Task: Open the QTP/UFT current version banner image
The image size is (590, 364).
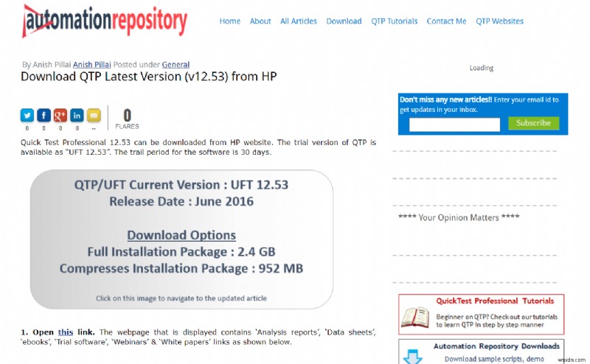Action: point(181,239)
